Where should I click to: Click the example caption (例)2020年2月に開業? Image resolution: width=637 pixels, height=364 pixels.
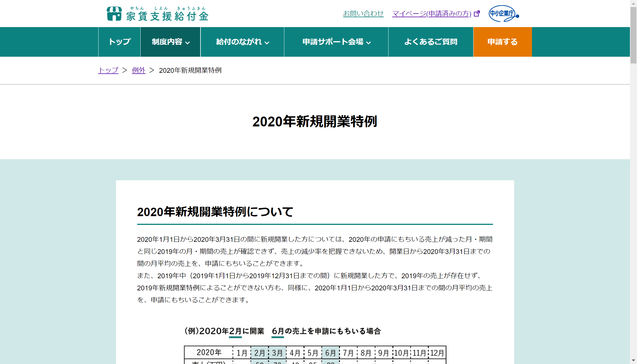224,331
